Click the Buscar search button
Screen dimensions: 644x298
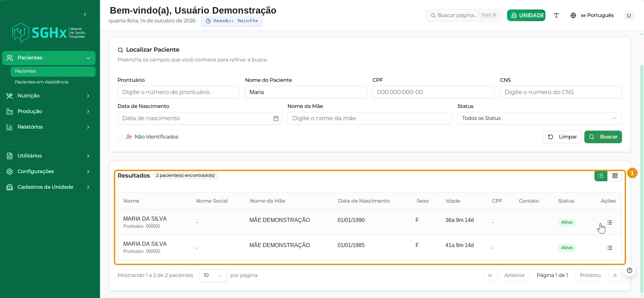point(603,137)
